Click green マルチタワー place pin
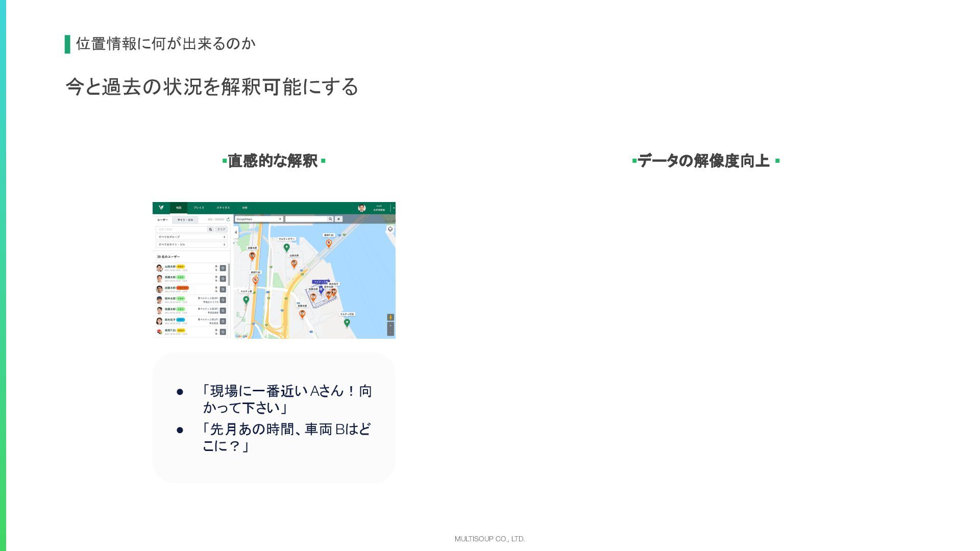Viewport: 980px width, 551px height. [286, 247]
